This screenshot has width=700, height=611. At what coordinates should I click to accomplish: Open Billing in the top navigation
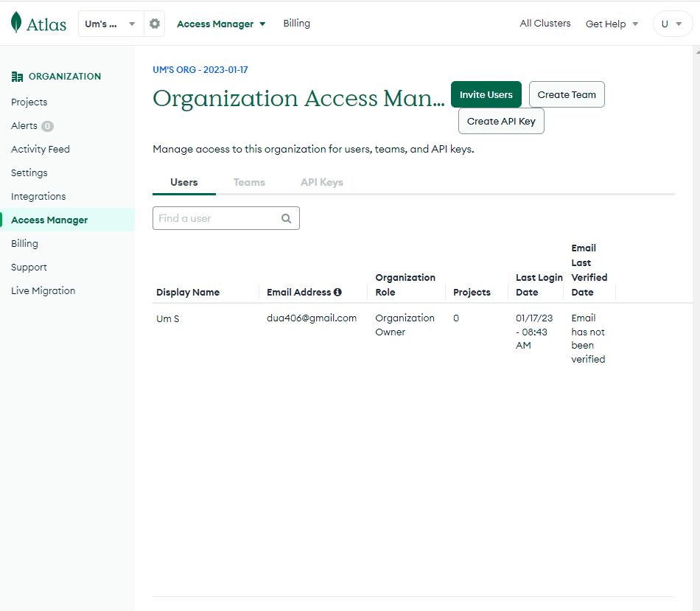(x=296, y=24)
